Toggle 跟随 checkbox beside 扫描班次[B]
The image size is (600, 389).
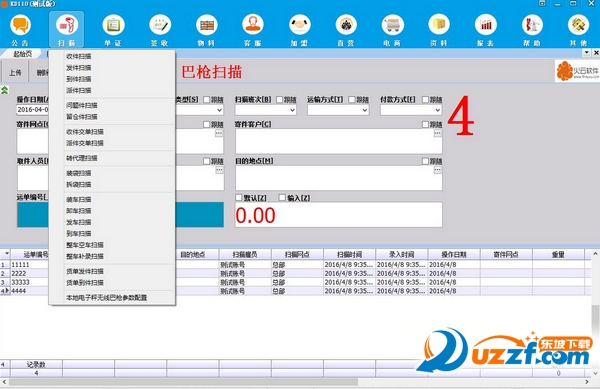tap(279, 99)
